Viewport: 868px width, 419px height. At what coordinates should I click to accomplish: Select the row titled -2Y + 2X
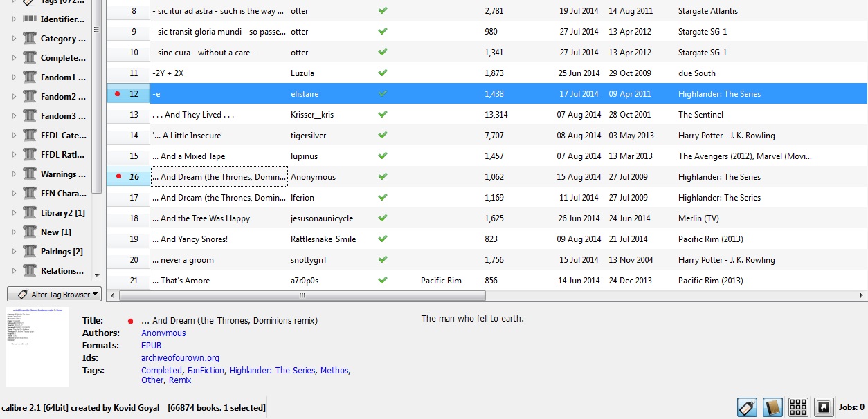pyautogui.click(x=487, y=73)
